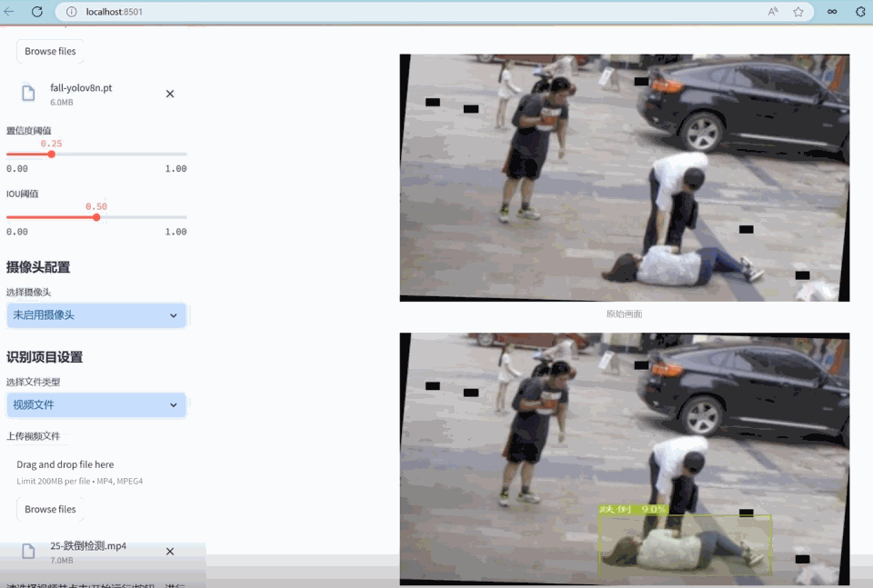
Task: Click the Limit 200MB per file hint
Action: point(80,481)
